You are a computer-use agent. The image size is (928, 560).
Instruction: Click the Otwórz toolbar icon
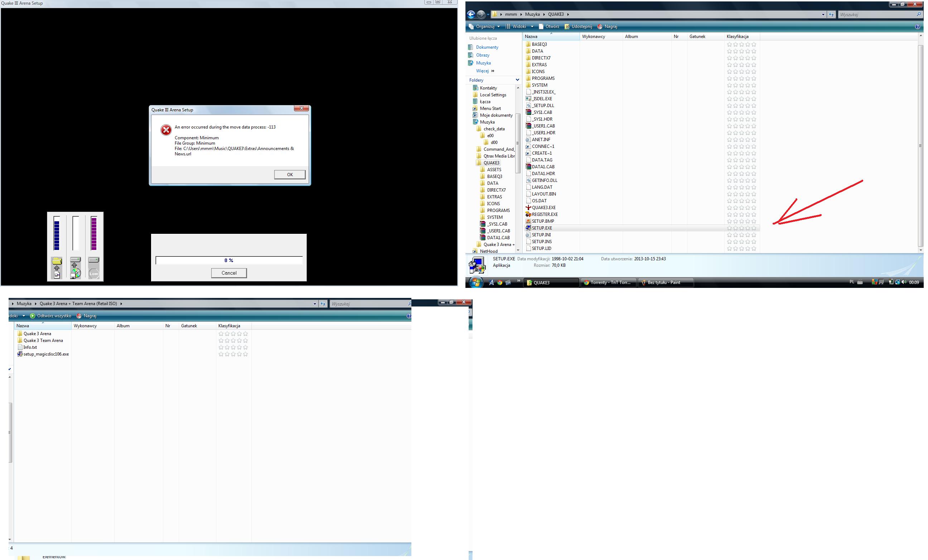[541, 27]
